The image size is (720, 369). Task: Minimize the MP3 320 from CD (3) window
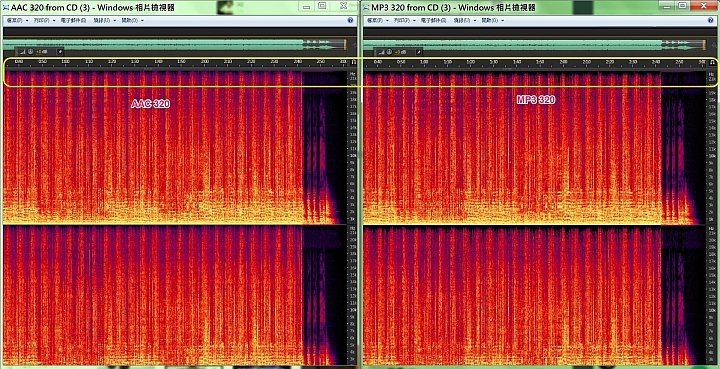click(666, 6)
